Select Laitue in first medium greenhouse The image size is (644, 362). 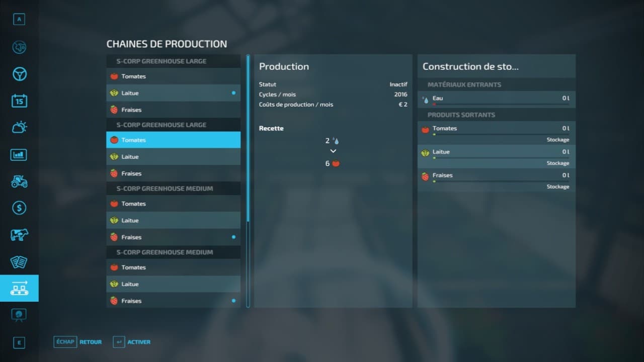tap(173, 220)
